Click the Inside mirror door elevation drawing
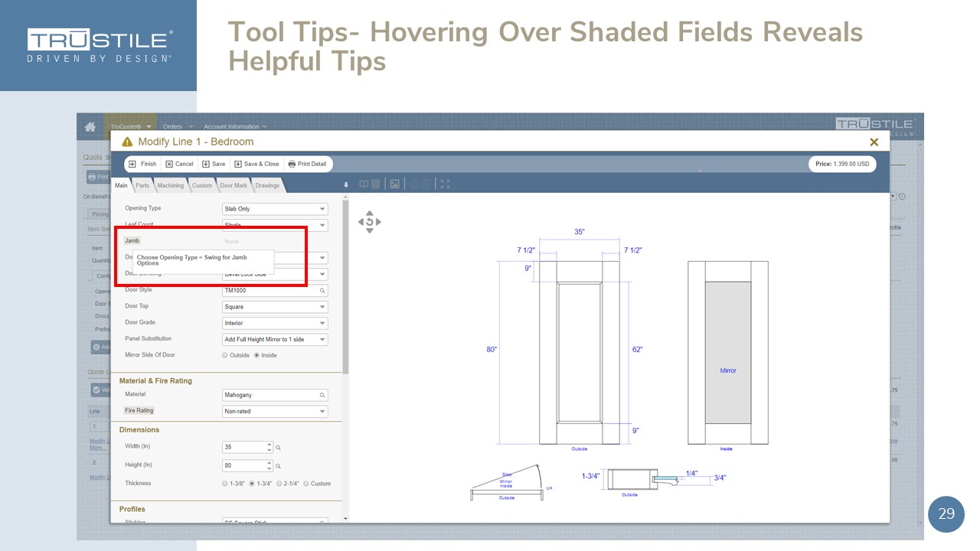The image size is (980, 551). coord(727,353)
